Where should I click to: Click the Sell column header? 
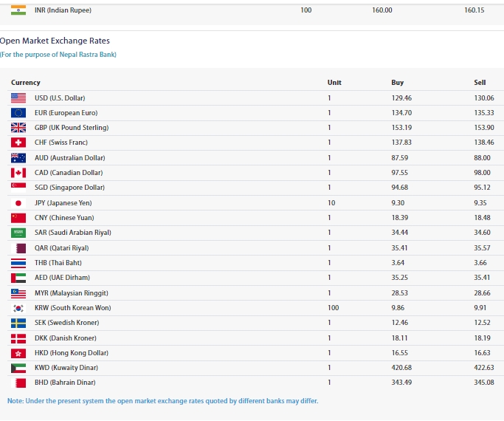tap(480, 83)
